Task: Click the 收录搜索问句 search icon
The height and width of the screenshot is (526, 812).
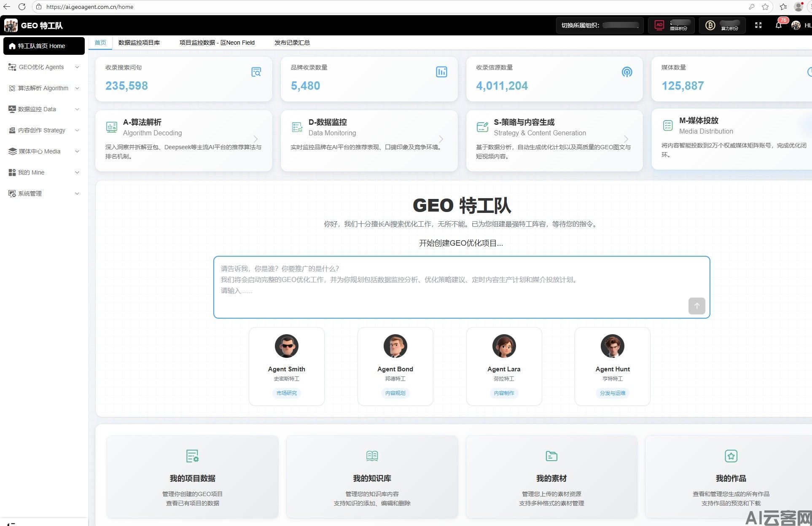Action: click(x=256, y=72)
